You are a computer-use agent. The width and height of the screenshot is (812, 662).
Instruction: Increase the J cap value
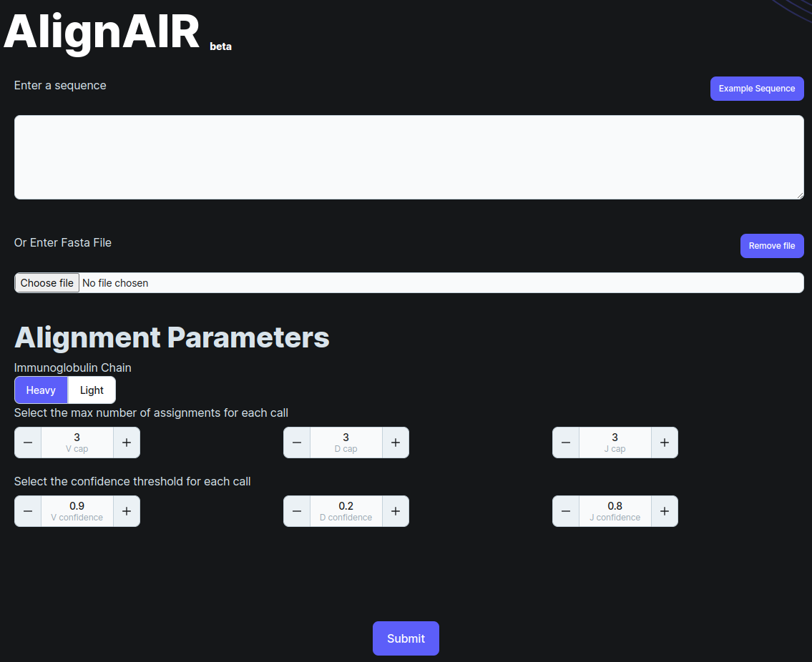[665, 443]
